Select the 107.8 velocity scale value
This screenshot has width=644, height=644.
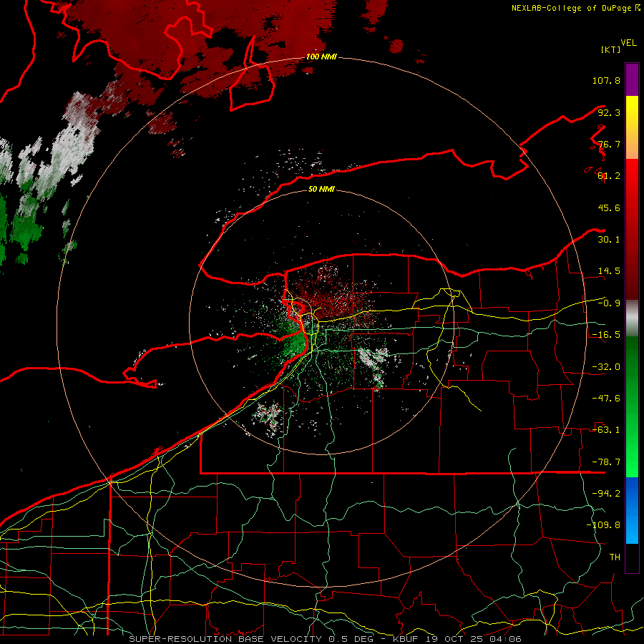coord(606,80)
